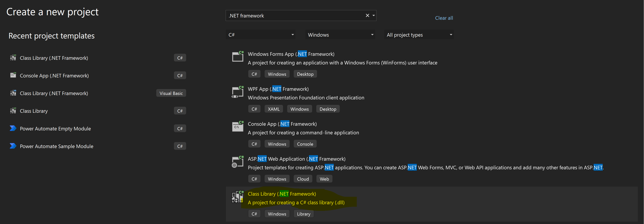
Task: Click command-line application description text
Action: (303, 133)
